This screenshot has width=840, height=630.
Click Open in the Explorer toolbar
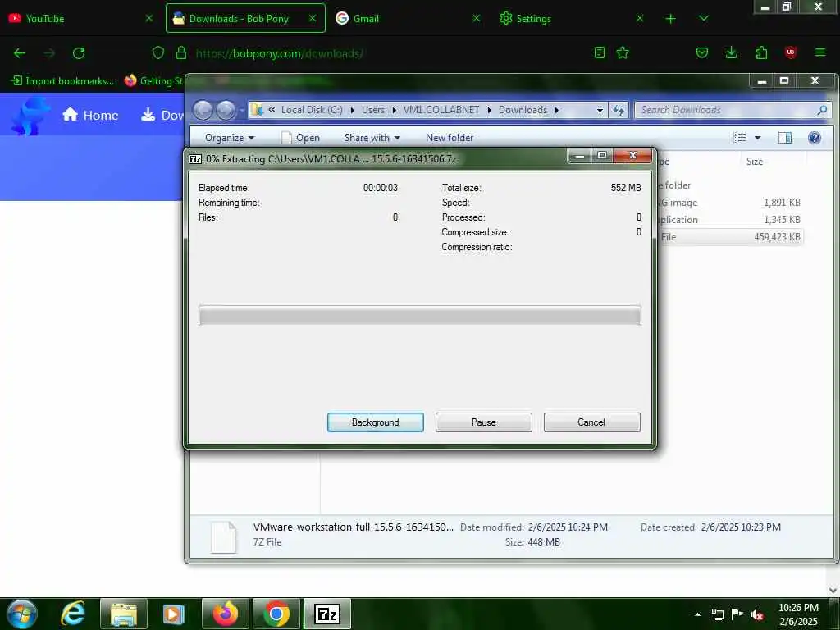coord(300,138)
